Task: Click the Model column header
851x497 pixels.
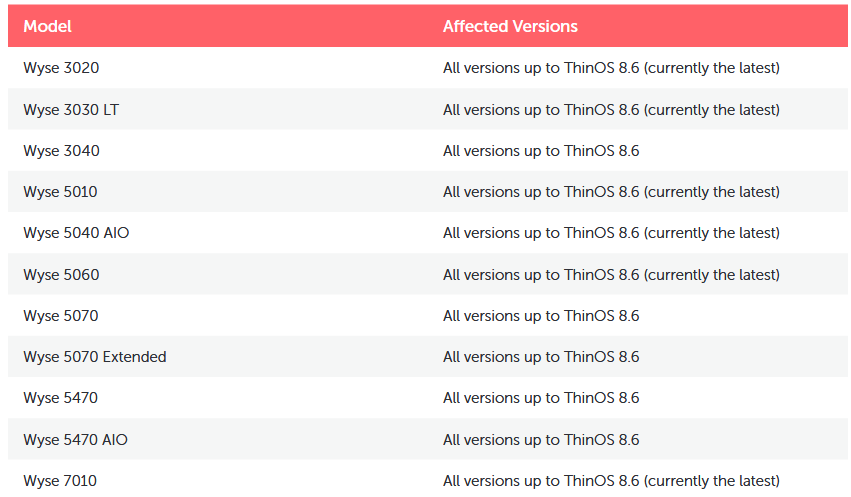Action: click(x=47, y=26)
